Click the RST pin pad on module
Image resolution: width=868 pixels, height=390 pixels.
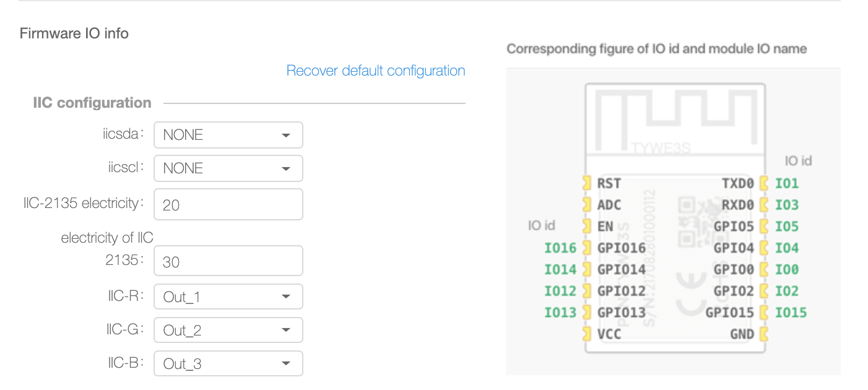click(586, 183)
